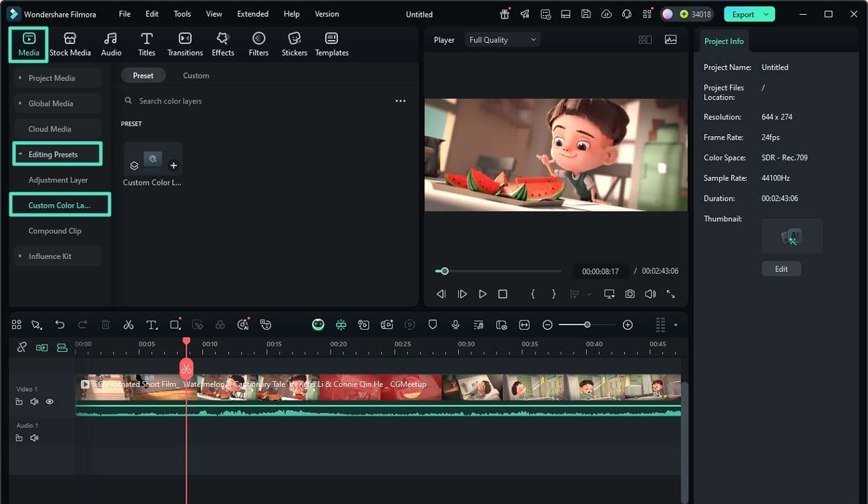
Task: Select the Custom filter pill
Action: 196,75
